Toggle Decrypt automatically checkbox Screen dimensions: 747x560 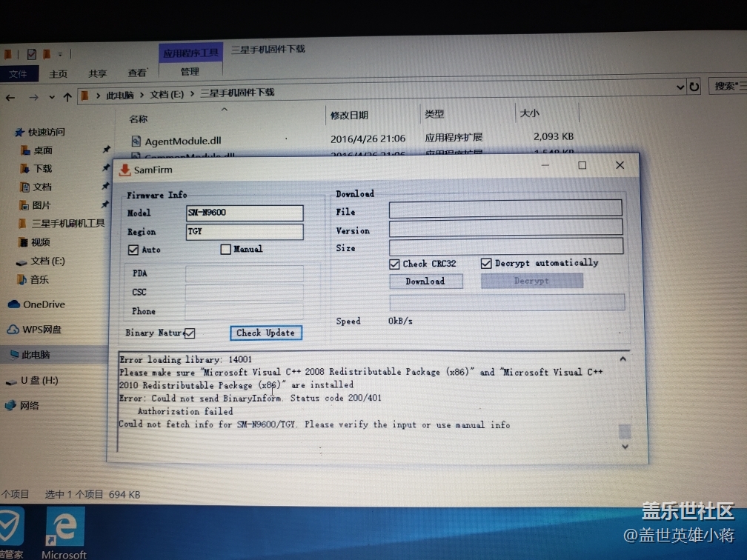coord(487,263)
